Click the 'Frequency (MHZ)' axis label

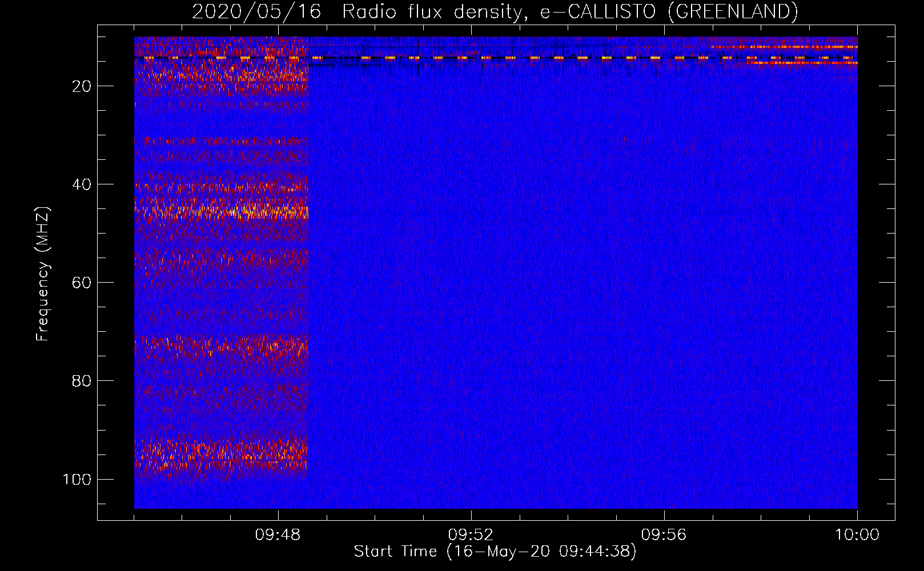[x=43, y=274]
